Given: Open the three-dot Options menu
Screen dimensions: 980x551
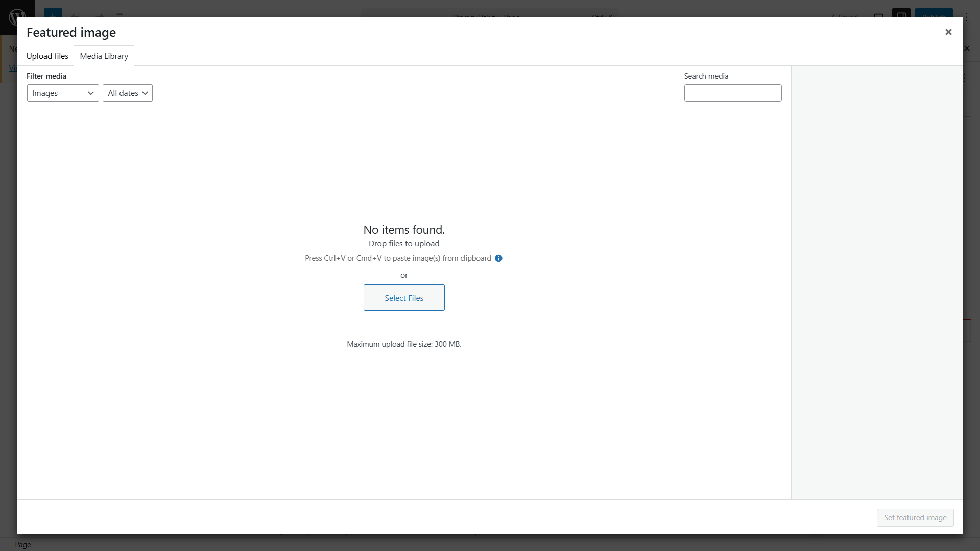Looking at the screenshot, I should (966, 17).
